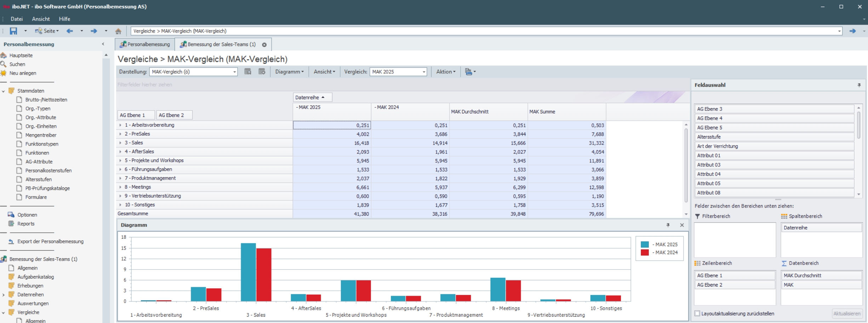Click the Aktualisieren button
The width and height of the screenshot is (868, 323).
click(x=846, y=313)
